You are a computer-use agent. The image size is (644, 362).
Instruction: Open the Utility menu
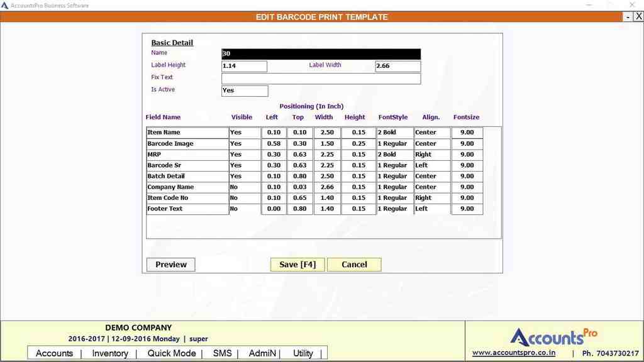303,353
